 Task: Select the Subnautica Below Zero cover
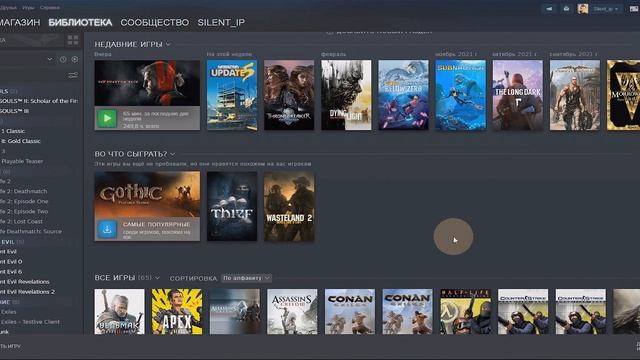pos(403,95)
